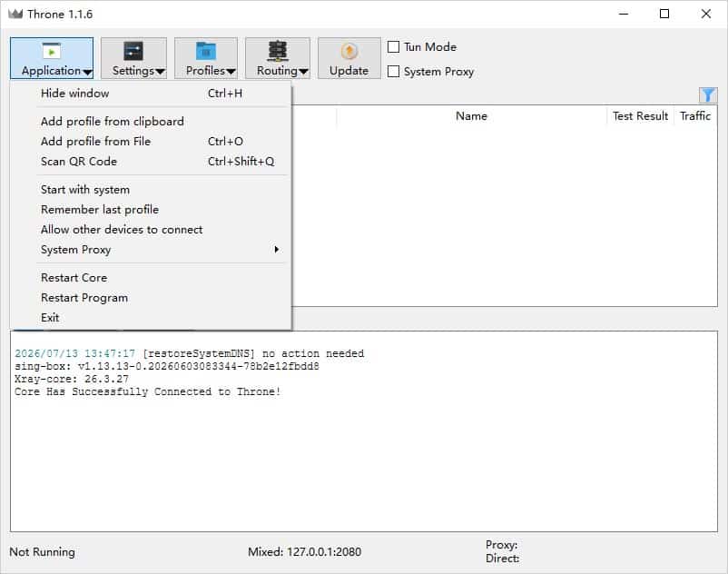The image size is (728, 574).
Task: Click Core Has Successfully Connected log line
Action: (148, 391)
